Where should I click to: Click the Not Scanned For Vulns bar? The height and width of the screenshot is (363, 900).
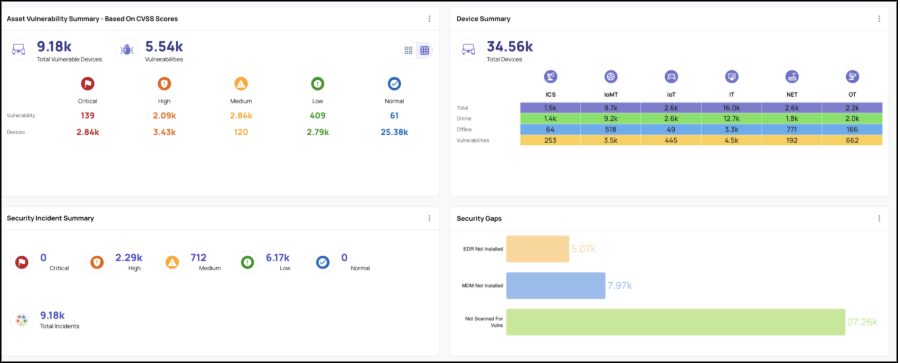tap(676, 322)
